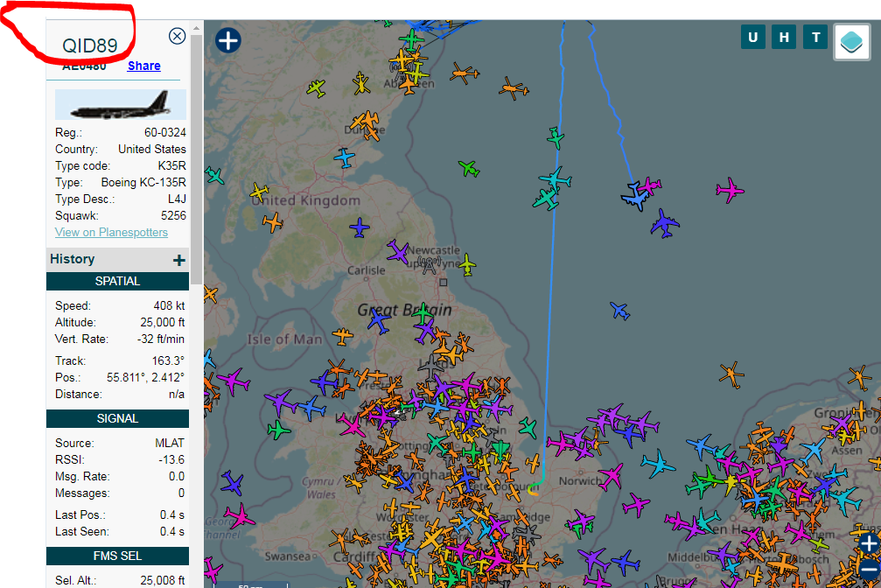Click the Isle of Man map label
Screen dimensions: 881x588
pyautogui.click(x=285, y=339)
